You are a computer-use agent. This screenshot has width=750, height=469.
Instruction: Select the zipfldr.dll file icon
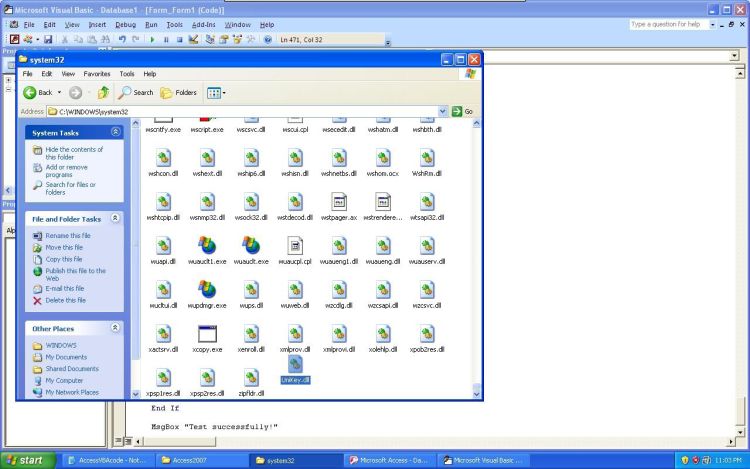pyautogui.click(x=251, y=378)
